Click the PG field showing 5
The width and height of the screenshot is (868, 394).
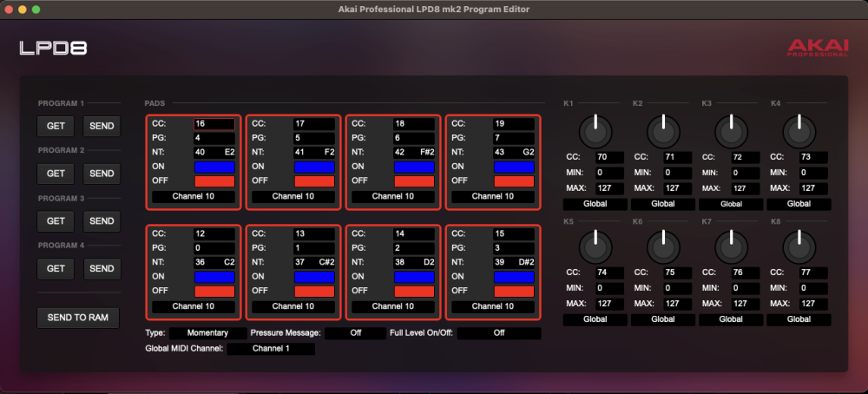(314, 138)
